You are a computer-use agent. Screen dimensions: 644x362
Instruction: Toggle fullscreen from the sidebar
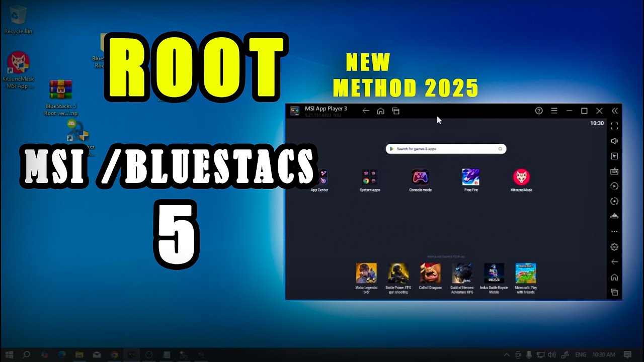(614, 126)
